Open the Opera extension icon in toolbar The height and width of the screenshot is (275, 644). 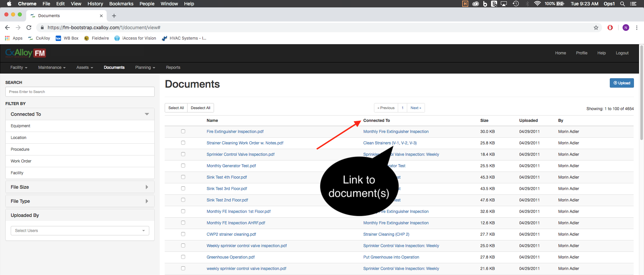pos(610,28)
